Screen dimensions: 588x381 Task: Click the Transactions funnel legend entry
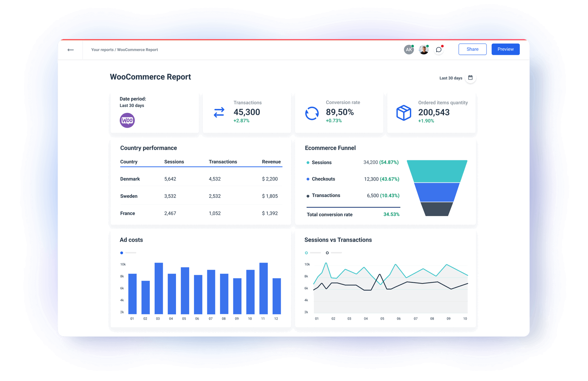[x=323, y=196]
